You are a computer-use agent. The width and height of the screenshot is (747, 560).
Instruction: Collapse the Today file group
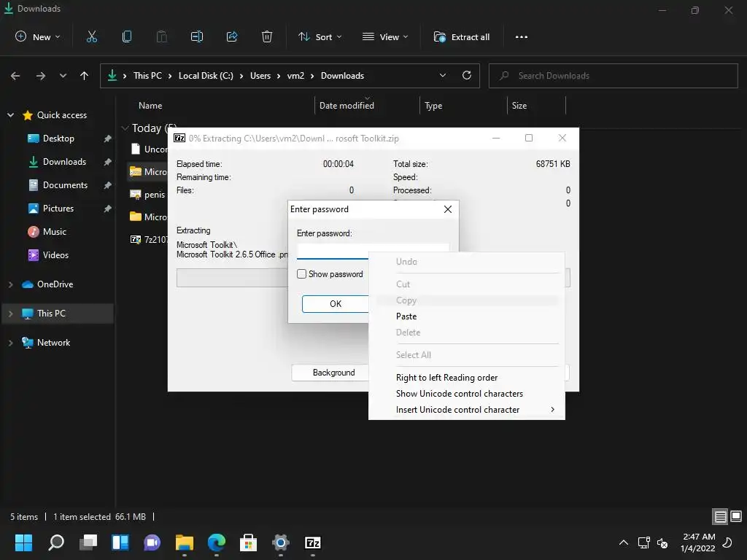click(x=125, y=128)
